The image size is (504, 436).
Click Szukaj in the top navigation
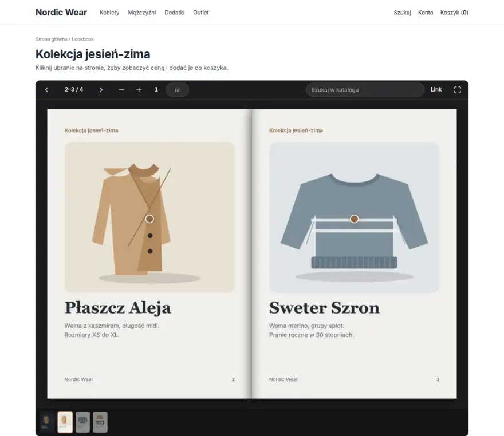point(403,13)
